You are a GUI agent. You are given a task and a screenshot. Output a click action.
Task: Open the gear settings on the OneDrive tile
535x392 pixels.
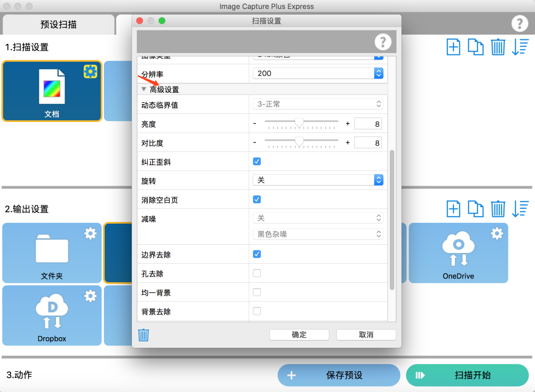[x=497, y=233]
